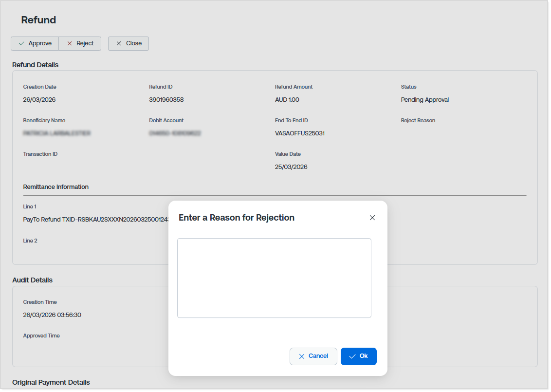Click the Reject button
This screenshot has width=551, height=392.
point(80,44)
